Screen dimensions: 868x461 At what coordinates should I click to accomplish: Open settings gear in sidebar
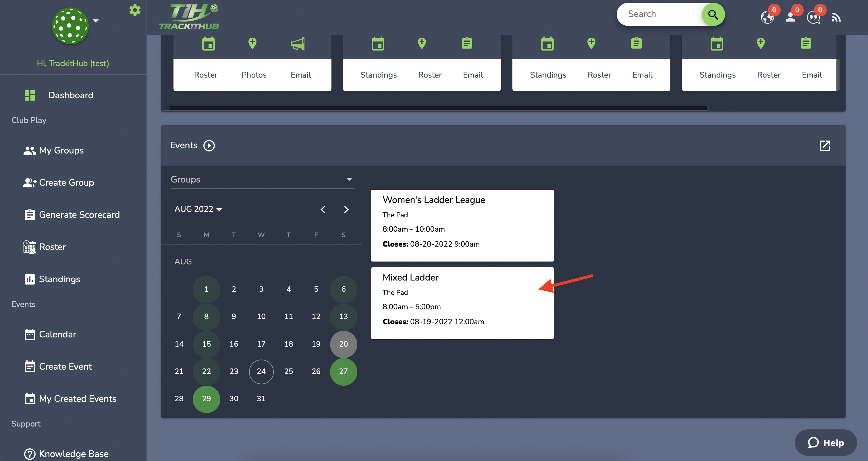click(x=135, y=10)
